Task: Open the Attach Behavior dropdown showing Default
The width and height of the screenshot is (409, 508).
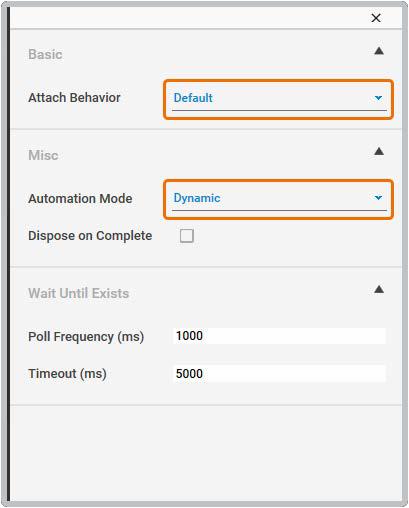Action: pyautogui.click(x=279, y=99)
